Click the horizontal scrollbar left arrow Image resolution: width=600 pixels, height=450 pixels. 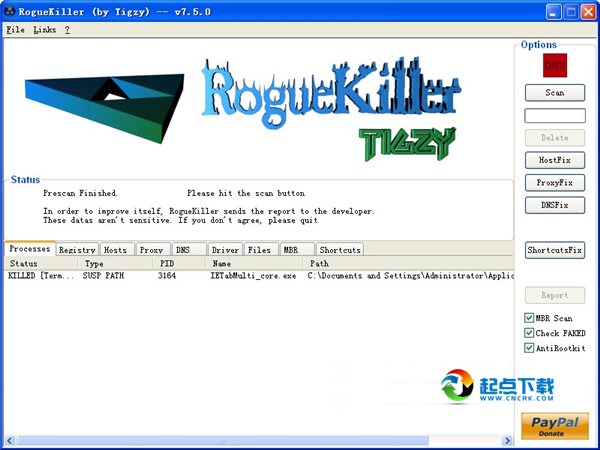[x=10, y=440]
